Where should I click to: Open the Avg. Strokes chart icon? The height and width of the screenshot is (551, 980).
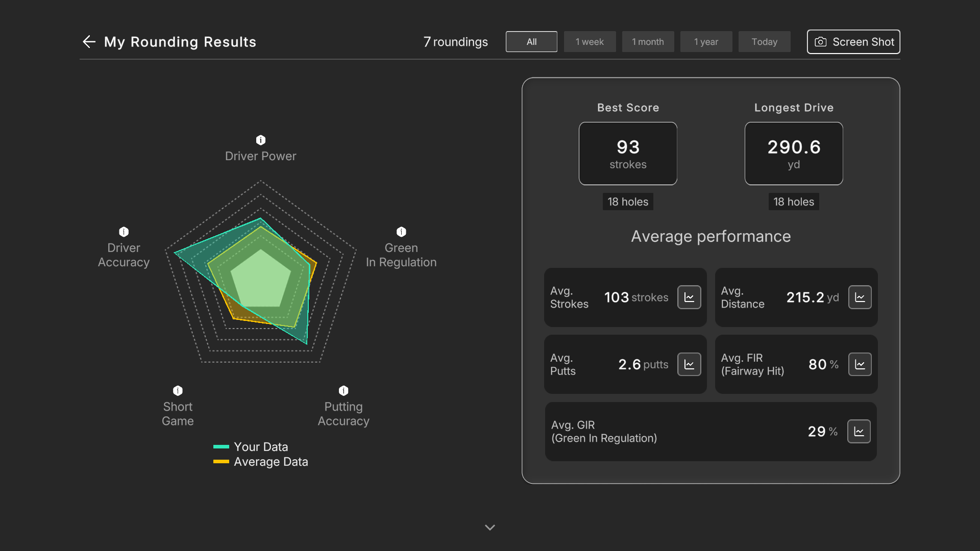tap(689, 297)
